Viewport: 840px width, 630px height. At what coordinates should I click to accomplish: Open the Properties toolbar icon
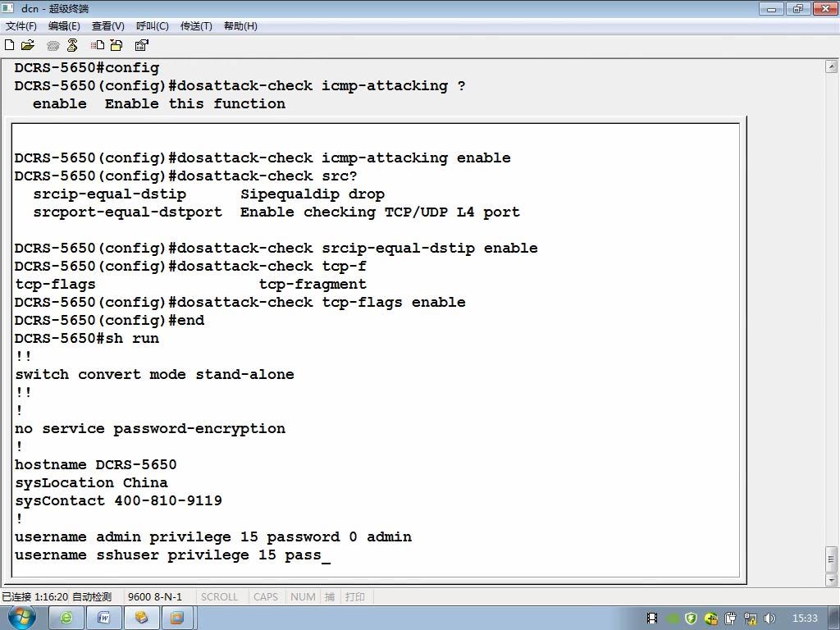pos(141,45)
